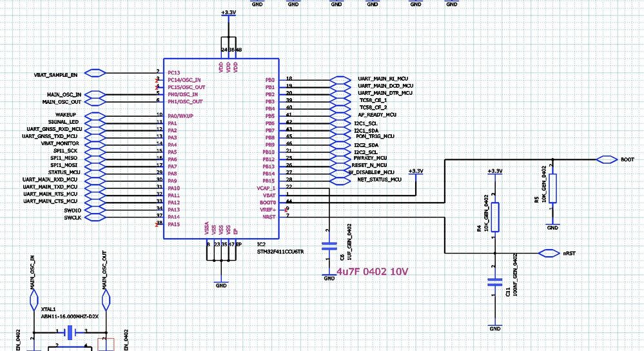Screen dimensions: 644x351
Task: Select the BOOT port symbol
Action: (x=607, y=159)
